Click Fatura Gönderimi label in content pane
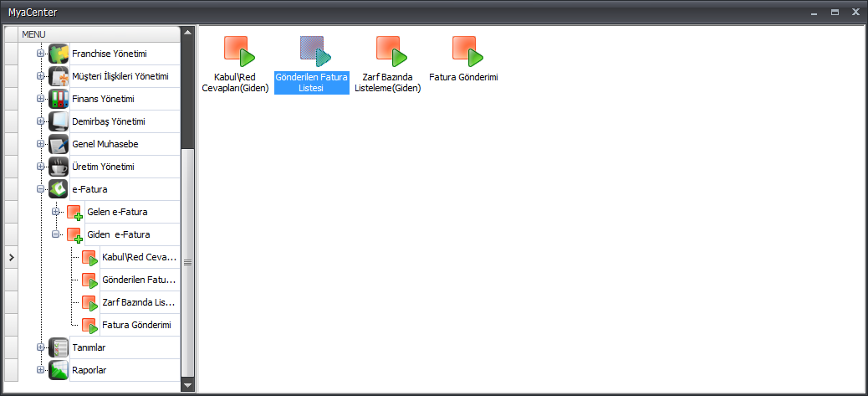 pos(463,77)
